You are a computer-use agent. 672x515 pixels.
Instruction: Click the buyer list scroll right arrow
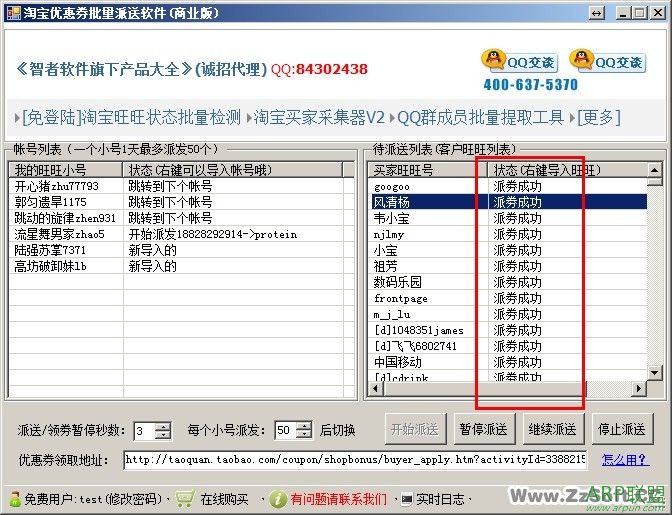point(639,389)
